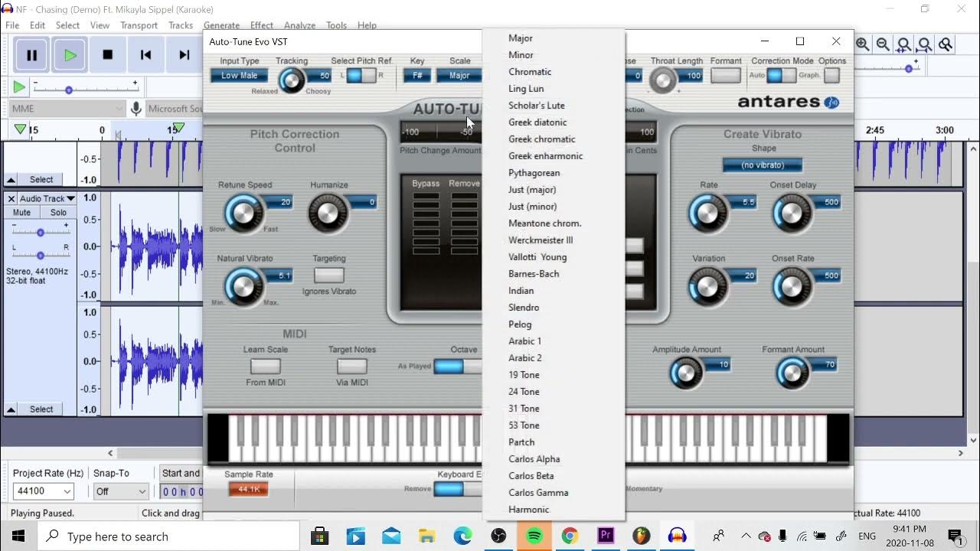Choose Harmonic from the scale list
The width and height of the screenshot is (980, 551).
529,510
